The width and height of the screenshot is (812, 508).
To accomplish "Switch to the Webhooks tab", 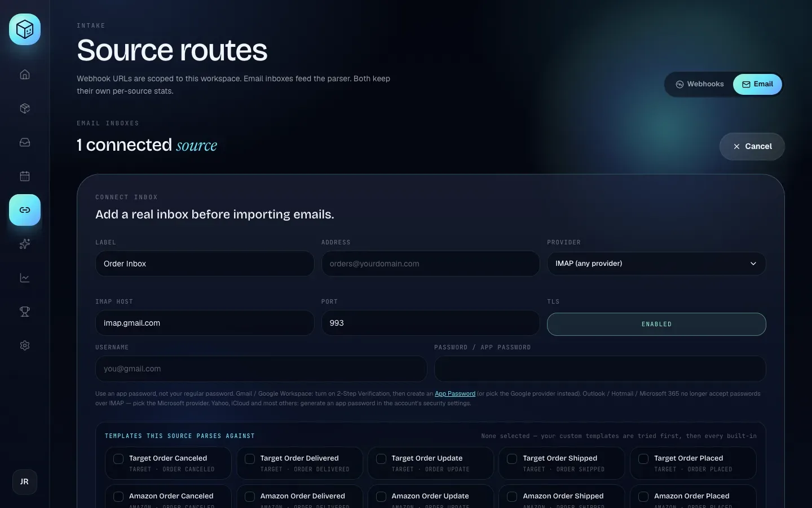I will (700, 84).
